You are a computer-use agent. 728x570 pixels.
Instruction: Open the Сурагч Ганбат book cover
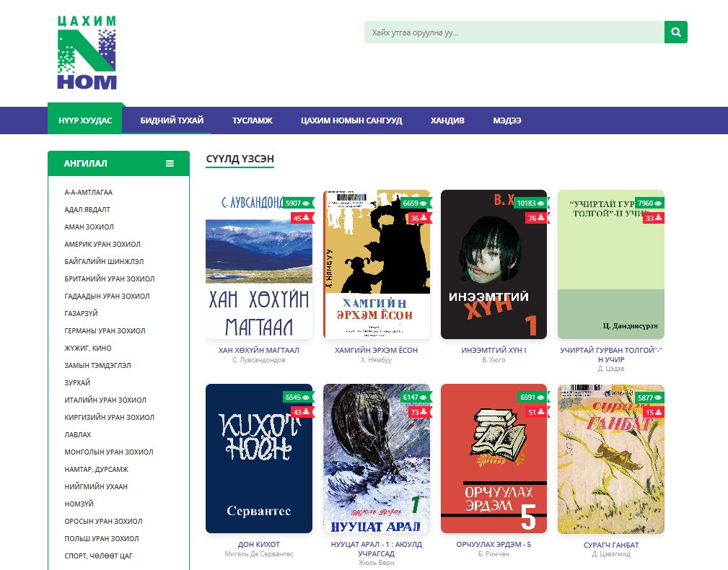coord(611,459)
